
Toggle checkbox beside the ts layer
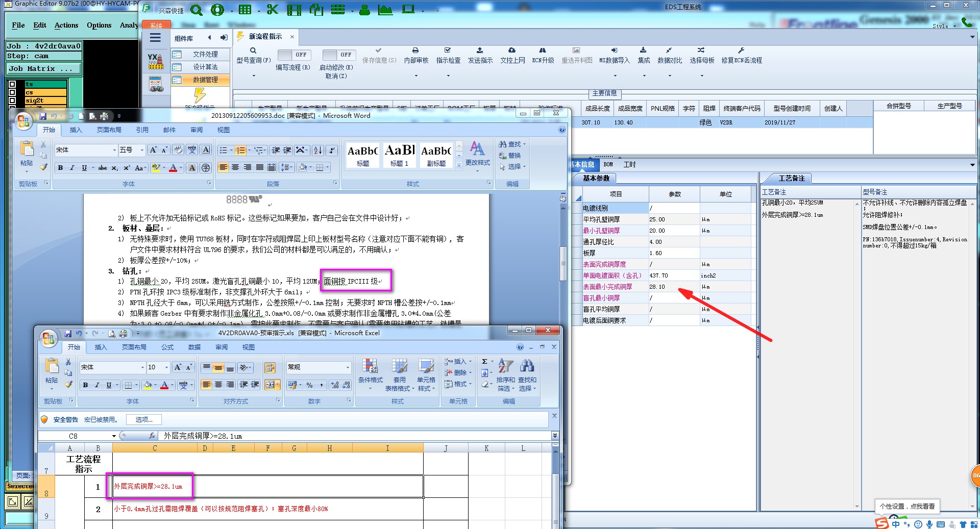[13, 84]
